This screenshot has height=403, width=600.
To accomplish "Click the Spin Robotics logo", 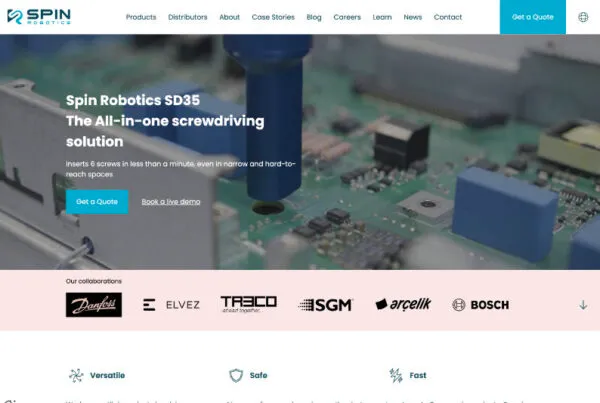I will (42, 17).
